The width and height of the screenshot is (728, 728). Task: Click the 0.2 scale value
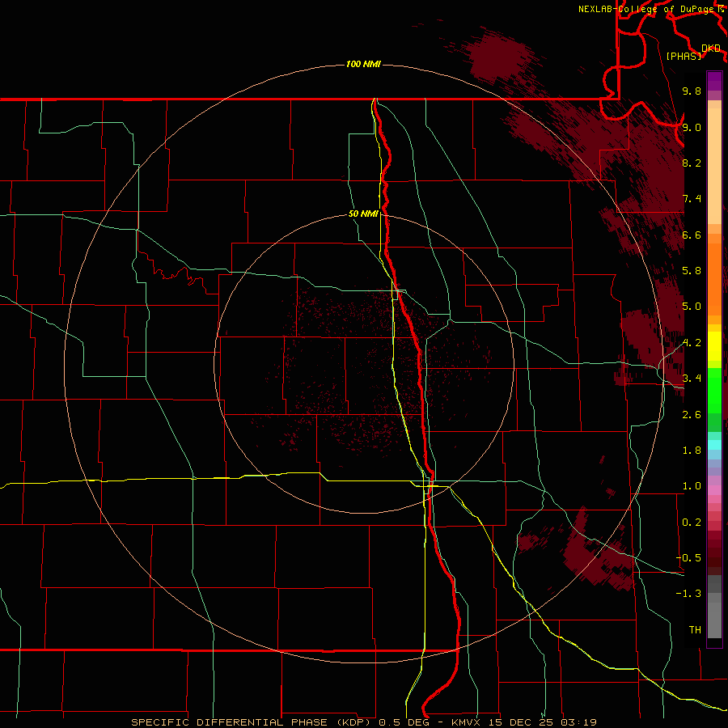(692, 523)
